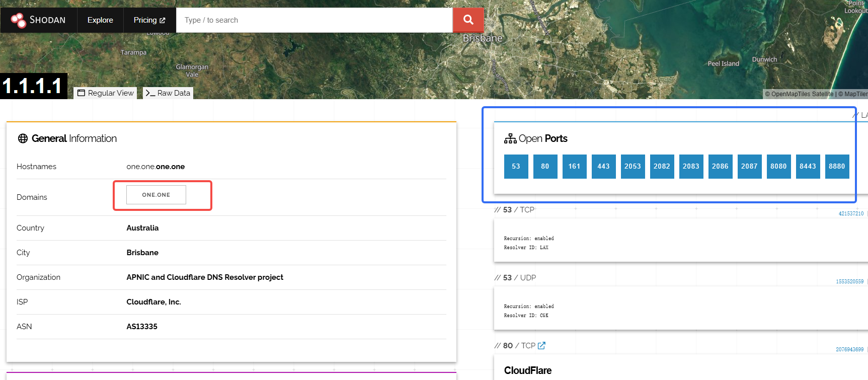Click the network icon next to Open Ports
Viewport: 868px width, 380px height.
point(510,138)
